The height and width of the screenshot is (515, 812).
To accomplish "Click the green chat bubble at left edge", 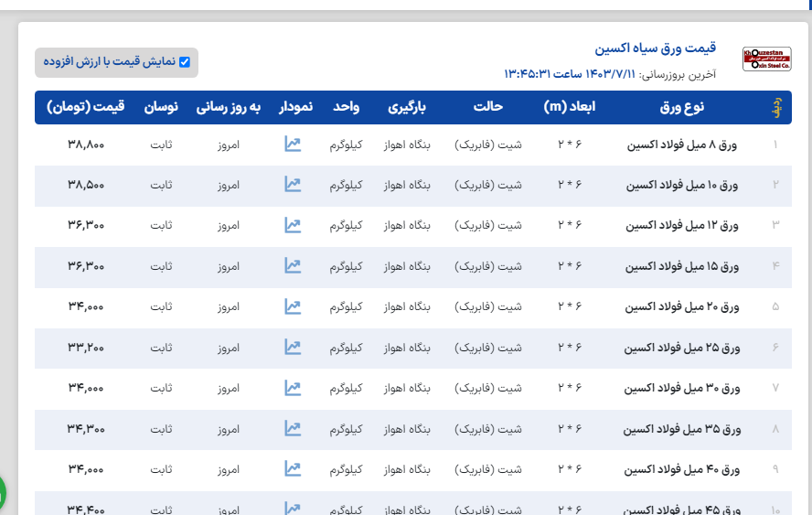I will [3, 492].
